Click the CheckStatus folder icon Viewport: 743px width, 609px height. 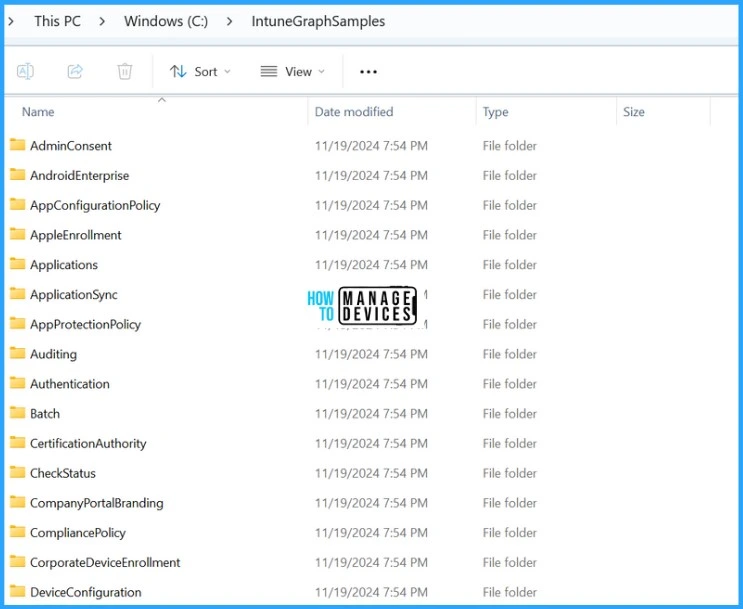(18, 472)
